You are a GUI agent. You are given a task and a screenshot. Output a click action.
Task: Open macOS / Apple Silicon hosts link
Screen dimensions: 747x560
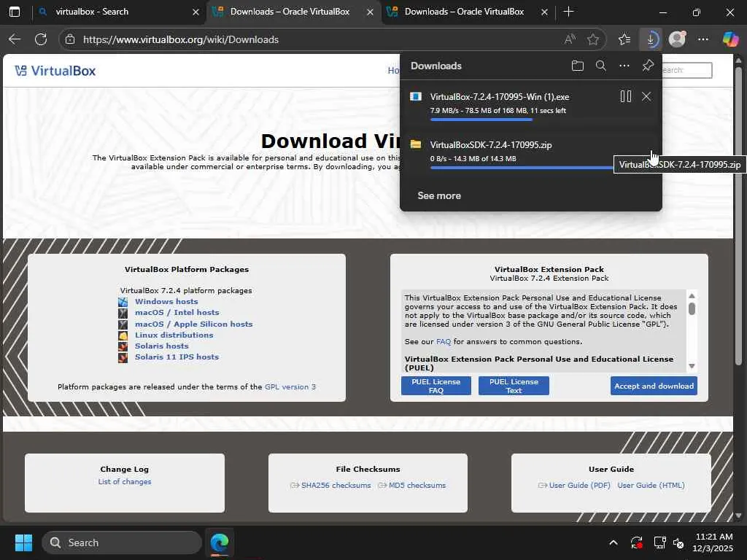tap(193, 324)
